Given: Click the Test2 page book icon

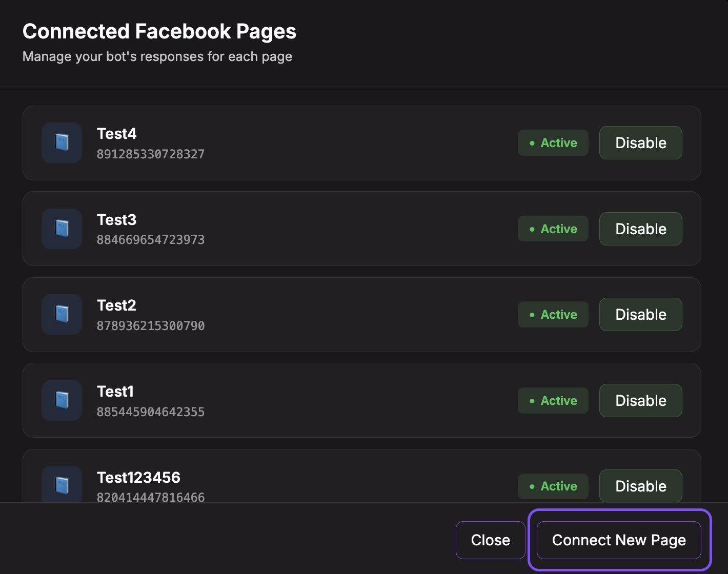Looking at the screenshot, I should click(62, 314).
